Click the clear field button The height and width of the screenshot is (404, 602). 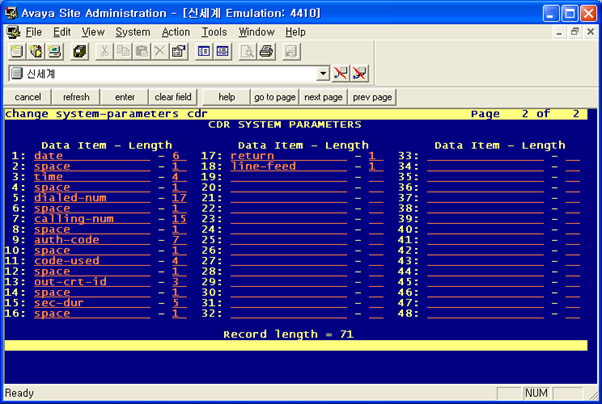(173, 97)
